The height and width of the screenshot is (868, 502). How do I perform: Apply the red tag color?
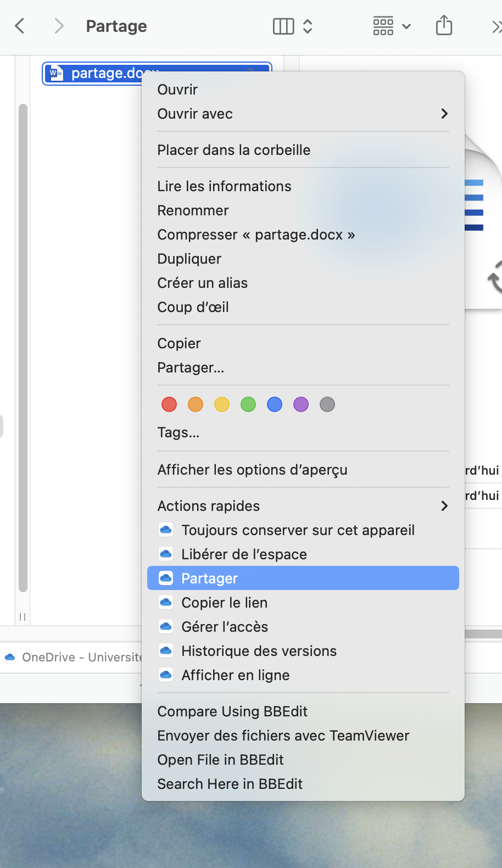169,405
